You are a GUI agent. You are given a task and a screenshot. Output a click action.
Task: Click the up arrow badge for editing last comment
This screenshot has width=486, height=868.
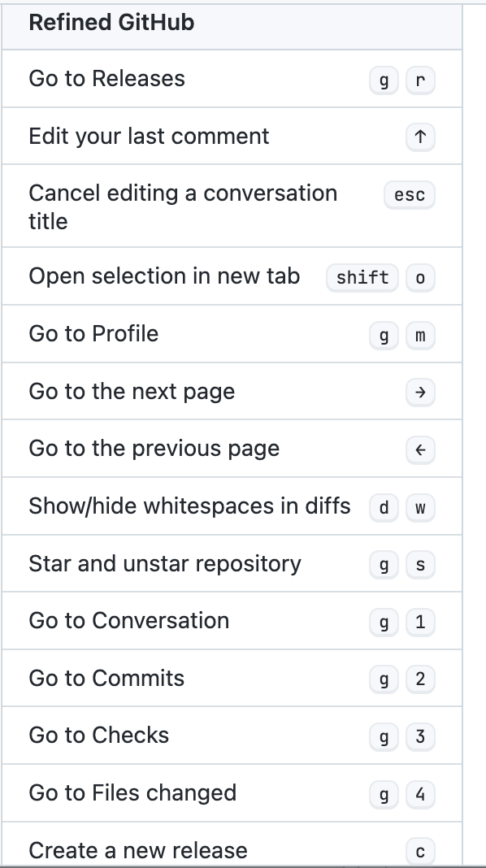tap(419, 137)
